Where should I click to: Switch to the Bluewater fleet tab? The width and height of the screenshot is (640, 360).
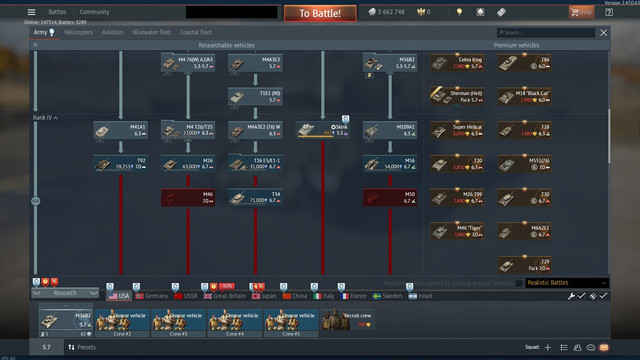coord(151,32)
